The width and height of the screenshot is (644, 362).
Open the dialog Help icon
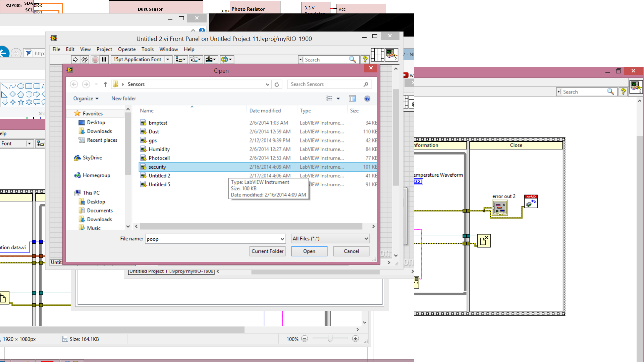click(x=367, y=99)
